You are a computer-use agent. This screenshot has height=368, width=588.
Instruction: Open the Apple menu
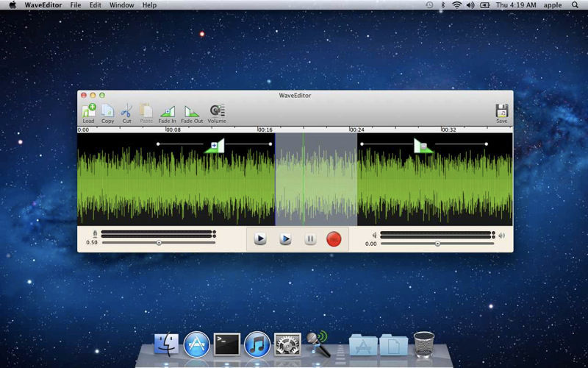pos(12,5)
